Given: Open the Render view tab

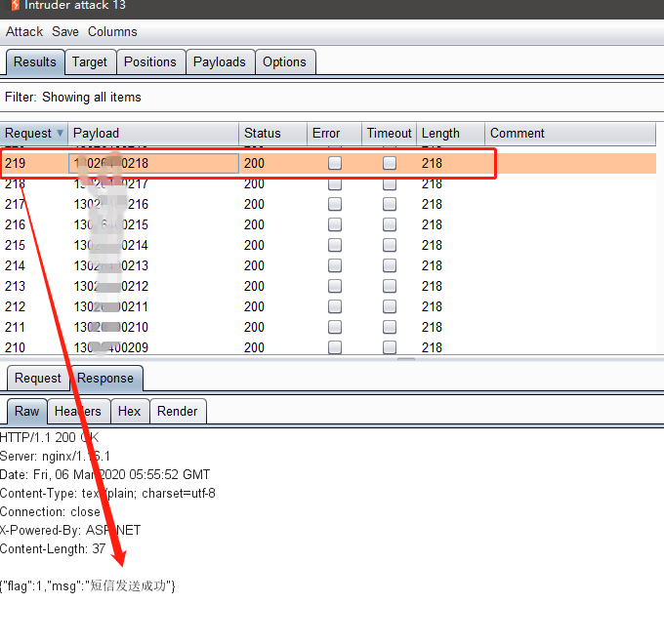Looking at the screenshot, I should pos(178,412).
